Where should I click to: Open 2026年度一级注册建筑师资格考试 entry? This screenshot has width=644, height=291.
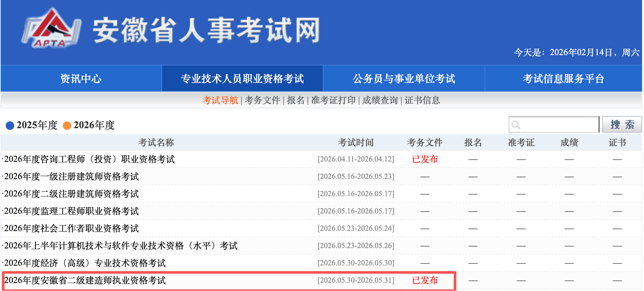[x=72, y=177]
